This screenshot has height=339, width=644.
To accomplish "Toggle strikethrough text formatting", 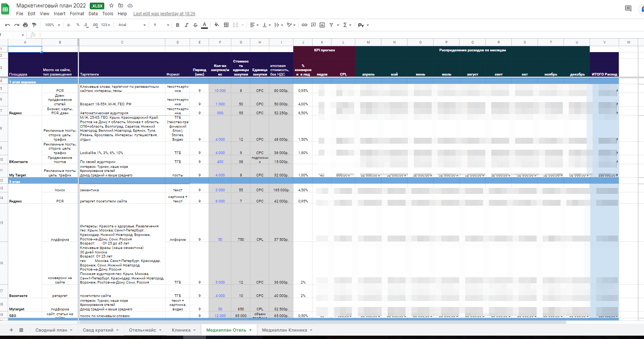I will coord(196,25).
